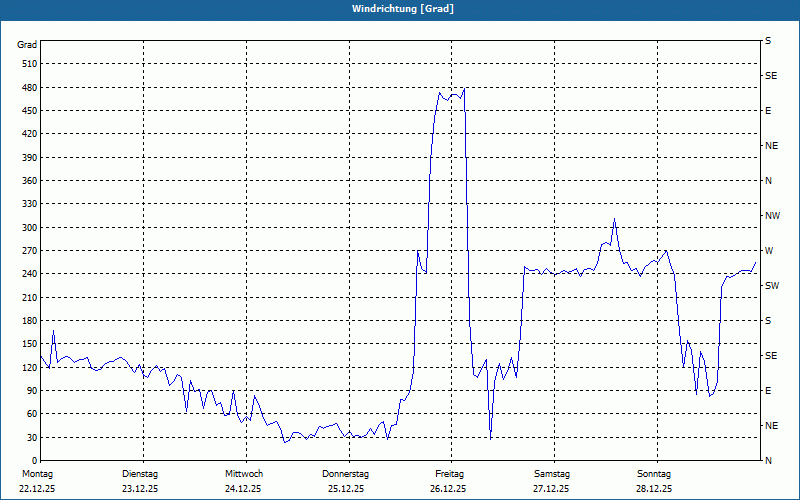Select the Freitag 26.12.25 date label
This screenshot has width=800, height=500.
pyautogui.click(x=449, y=481)
